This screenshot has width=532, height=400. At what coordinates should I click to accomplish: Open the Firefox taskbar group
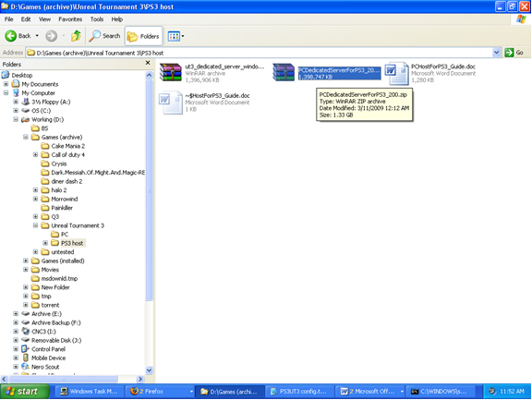point(160,392)
